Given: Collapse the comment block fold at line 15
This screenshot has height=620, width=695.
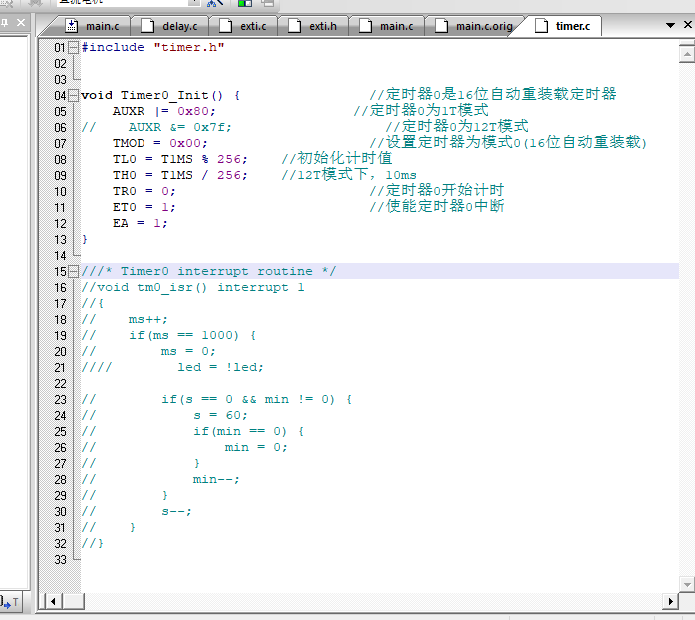Looking at the screenshot, I should point(74,271).
